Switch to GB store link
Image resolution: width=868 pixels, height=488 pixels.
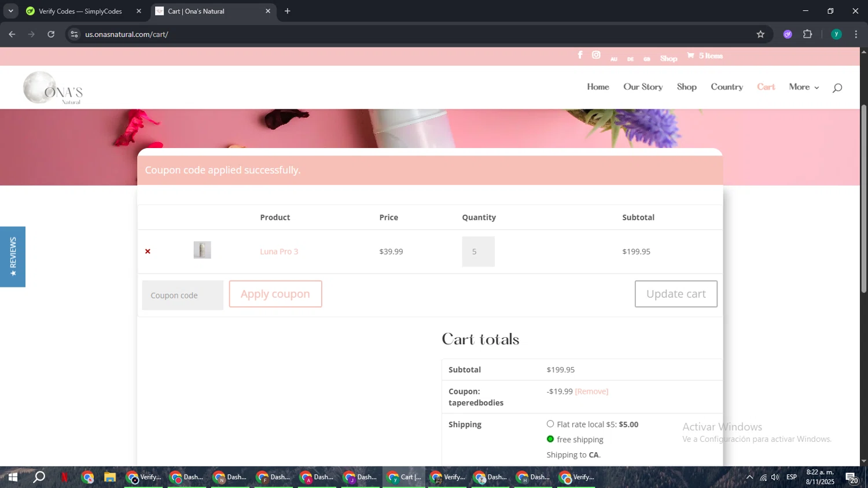646,59
